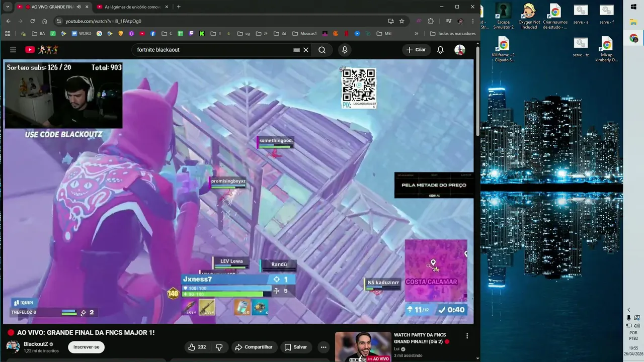Screen dimensions: 644x362
Task: Open the Chrome home page button
Action: click(x=44, y=21)
